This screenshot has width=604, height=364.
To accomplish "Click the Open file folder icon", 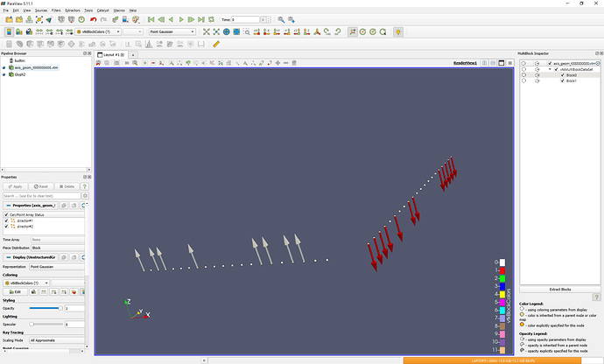I will tap(9, 19).
